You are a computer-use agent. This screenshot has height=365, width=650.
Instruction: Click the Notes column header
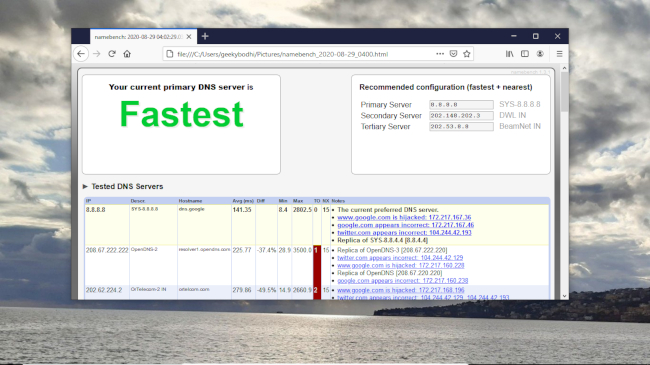point(338,201)
